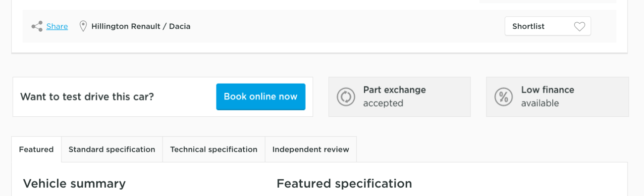Open the Standard specification tab
Image resolution: width=644 pixels, height=196 pixels.
point(112,149)
